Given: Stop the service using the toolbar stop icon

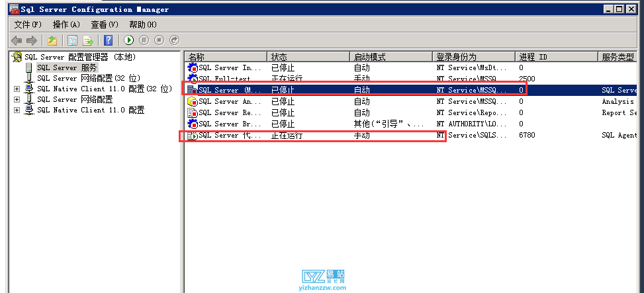Looking at the screenshot, I should pos(159,40).
